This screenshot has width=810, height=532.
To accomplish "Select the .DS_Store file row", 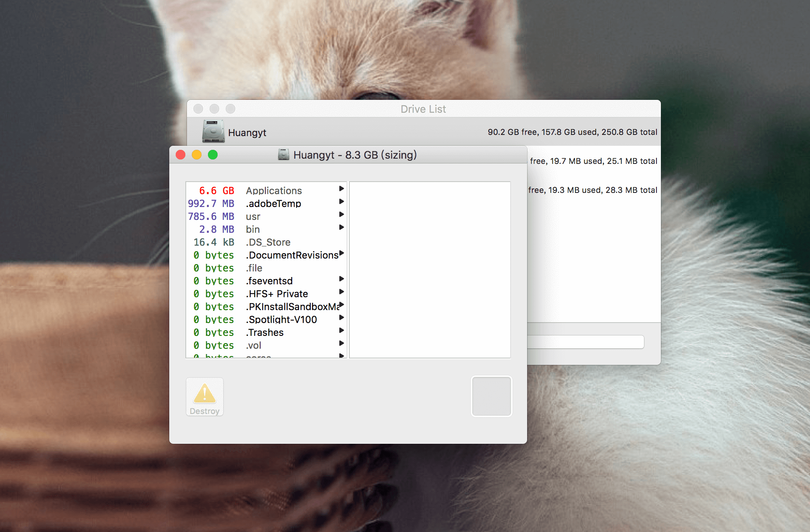I will pos(266,242).
